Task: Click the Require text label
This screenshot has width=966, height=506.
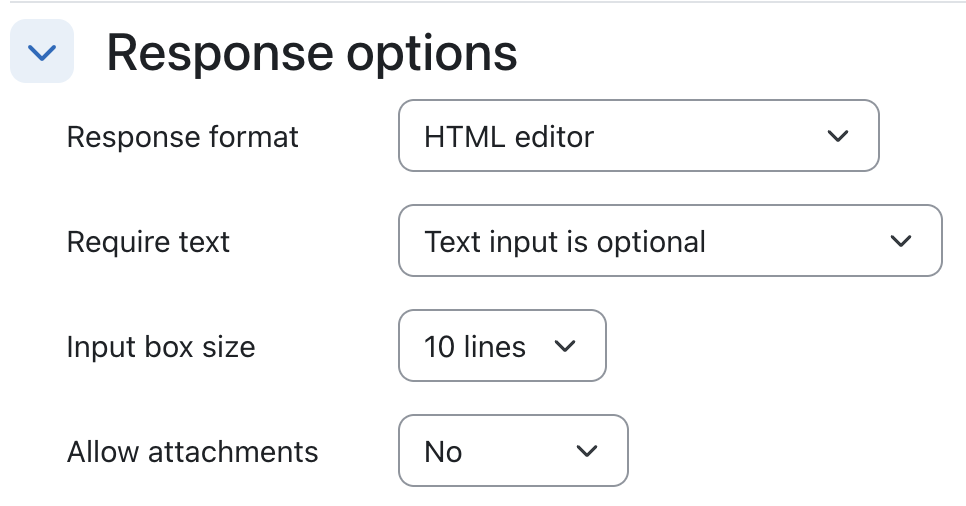Action: click(x=148, y=242)
